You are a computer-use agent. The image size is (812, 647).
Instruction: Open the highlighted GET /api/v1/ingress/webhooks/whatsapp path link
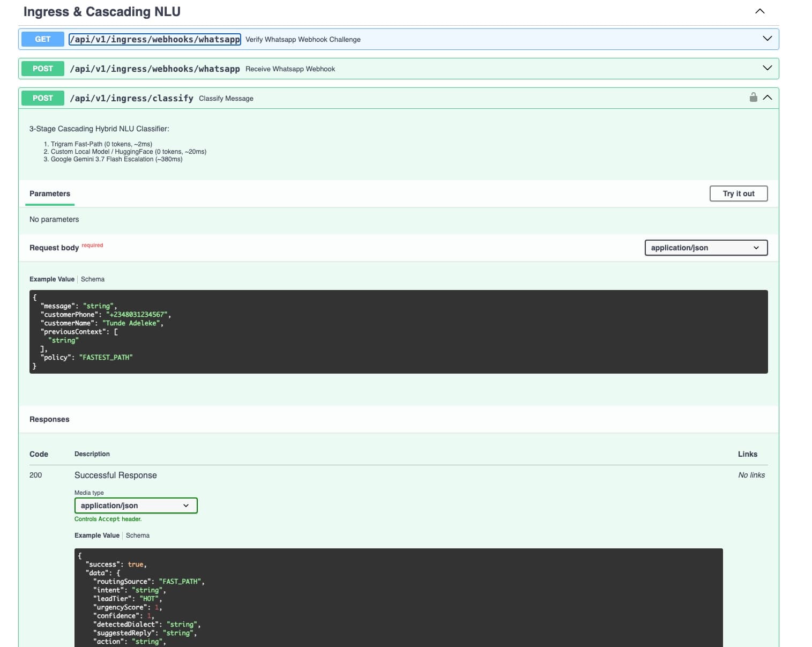pos(155,39)
